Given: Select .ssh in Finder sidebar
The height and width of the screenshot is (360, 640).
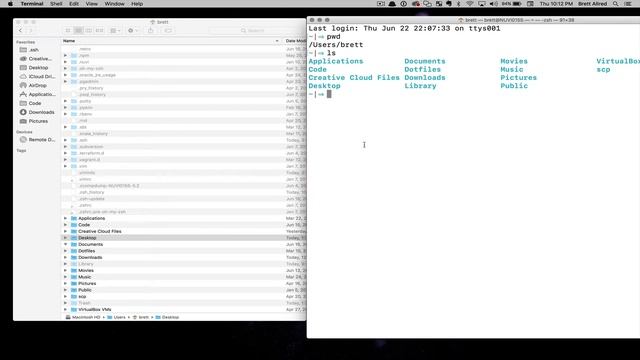Looking at the screenshot, I should pos(29,50).
